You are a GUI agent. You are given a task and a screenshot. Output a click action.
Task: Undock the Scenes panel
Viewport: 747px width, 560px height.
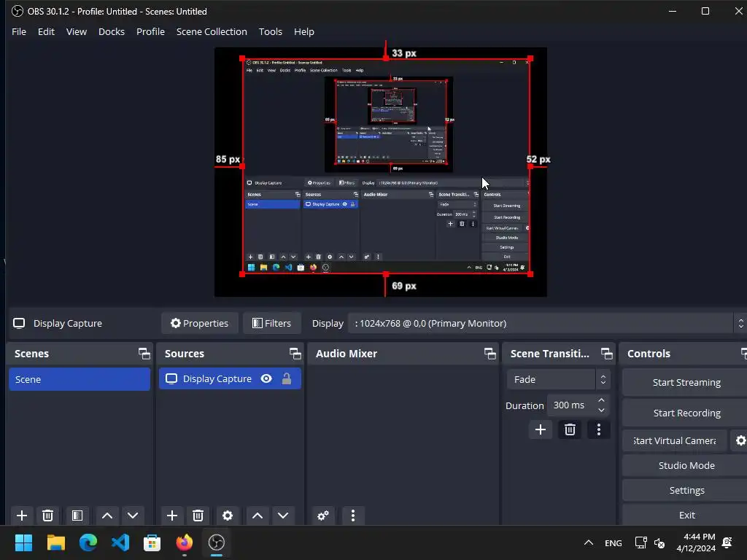pos(144,354)
